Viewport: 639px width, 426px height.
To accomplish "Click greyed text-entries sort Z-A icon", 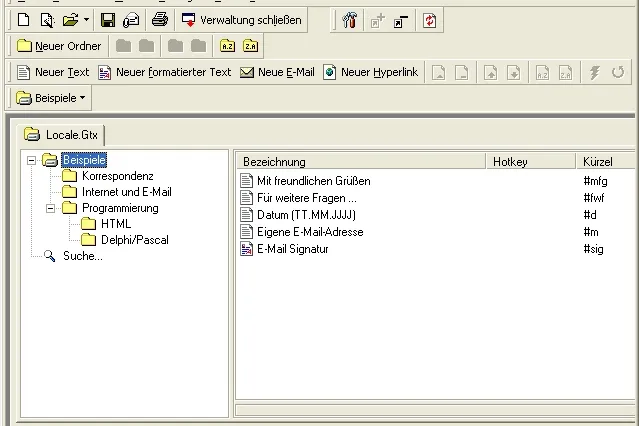I will pos(565,73).
